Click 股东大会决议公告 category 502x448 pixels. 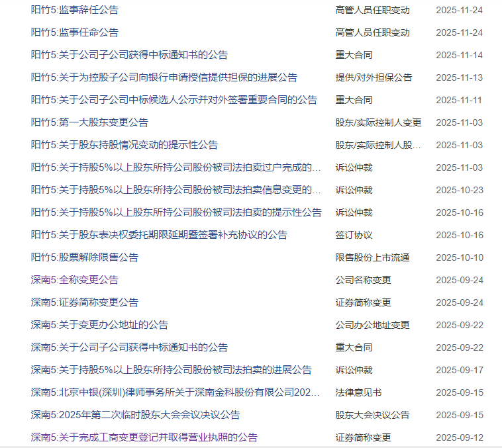coord(372,415)
